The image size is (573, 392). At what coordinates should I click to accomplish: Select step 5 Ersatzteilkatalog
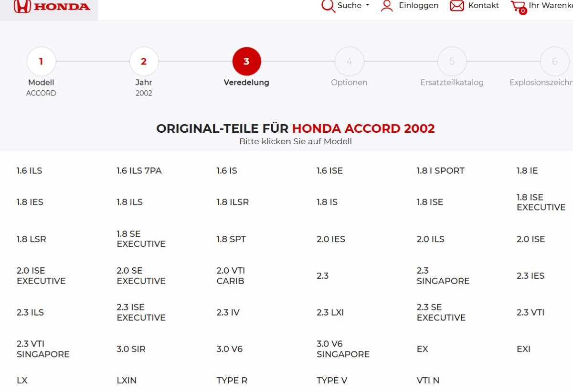coord(452,61)
